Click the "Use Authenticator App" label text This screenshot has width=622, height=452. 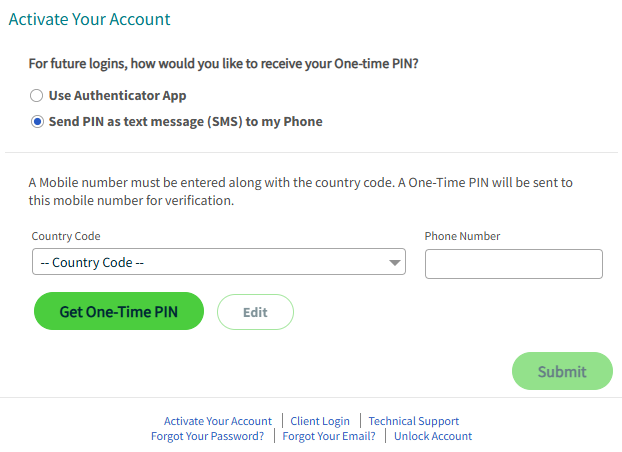point(117,96)
